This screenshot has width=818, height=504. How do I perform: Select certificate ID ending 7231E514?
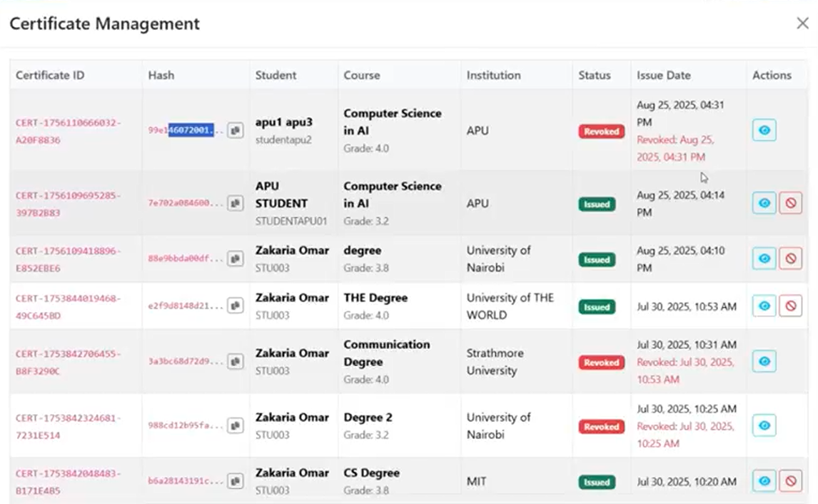[x=68, y=426]
